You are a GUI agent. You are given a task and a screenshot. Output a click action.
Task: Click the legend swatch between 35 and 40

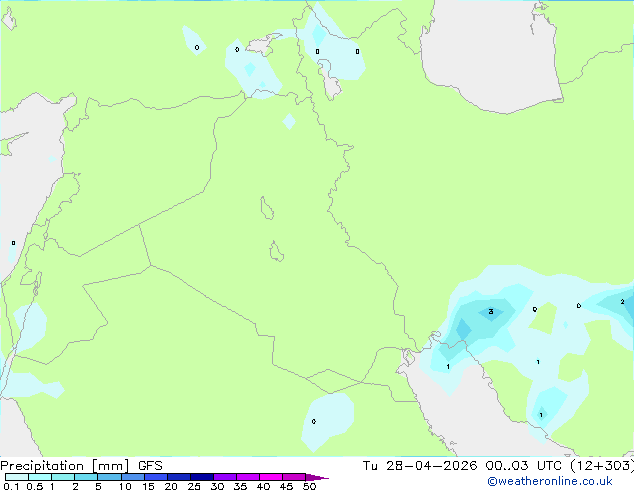point(247,477)
